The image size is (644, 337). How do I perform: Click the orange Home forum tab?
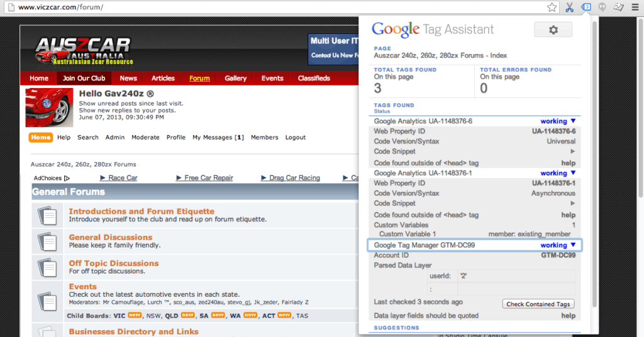pos(41,137)
